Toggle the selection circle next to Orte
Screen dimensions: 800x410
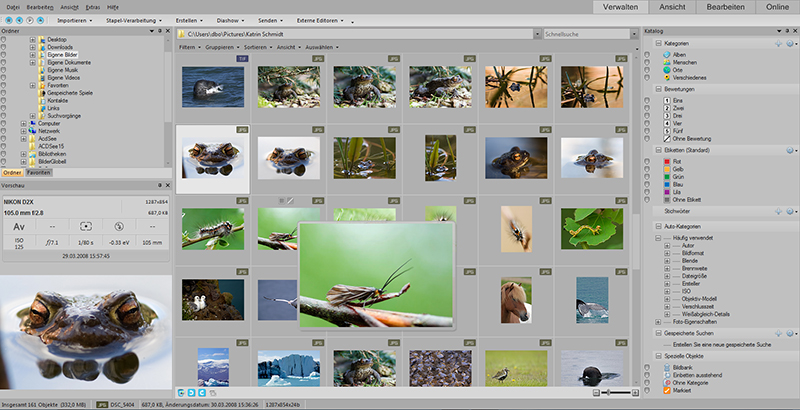[648, 68]
